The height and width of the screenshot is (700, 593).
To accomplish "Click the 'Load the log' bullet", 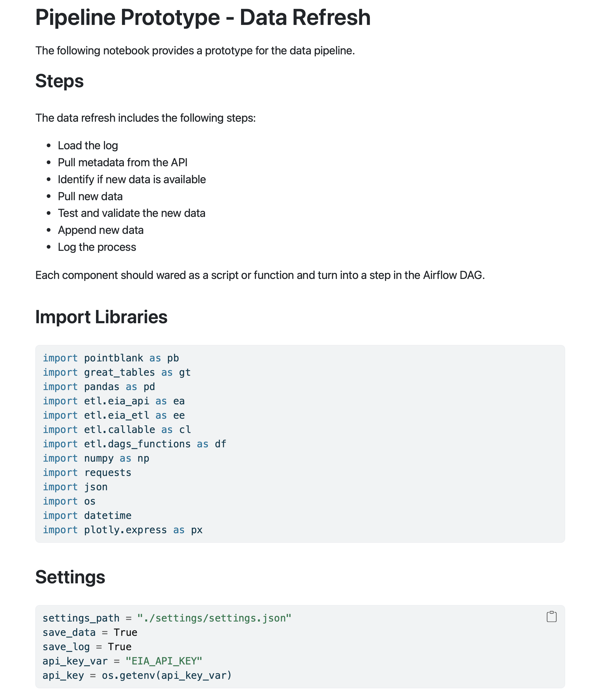I will point(88,146).
